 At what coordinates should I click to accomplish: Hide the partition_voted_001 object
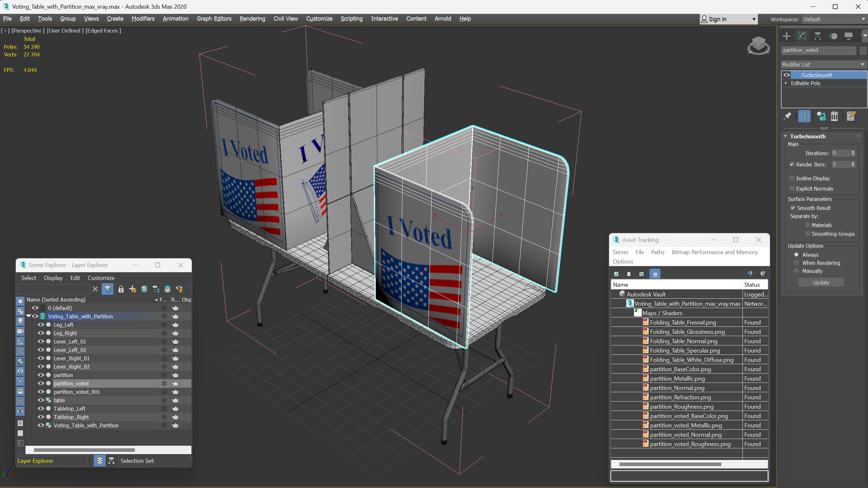pyautogui.click(x=41, y=392)
